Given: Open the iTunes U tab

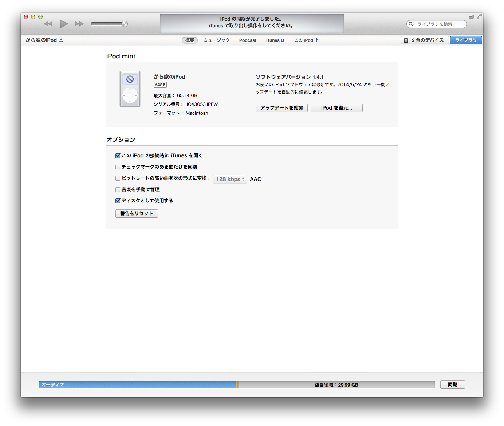Looking at the screenshot, I should [x=275, y=40].
